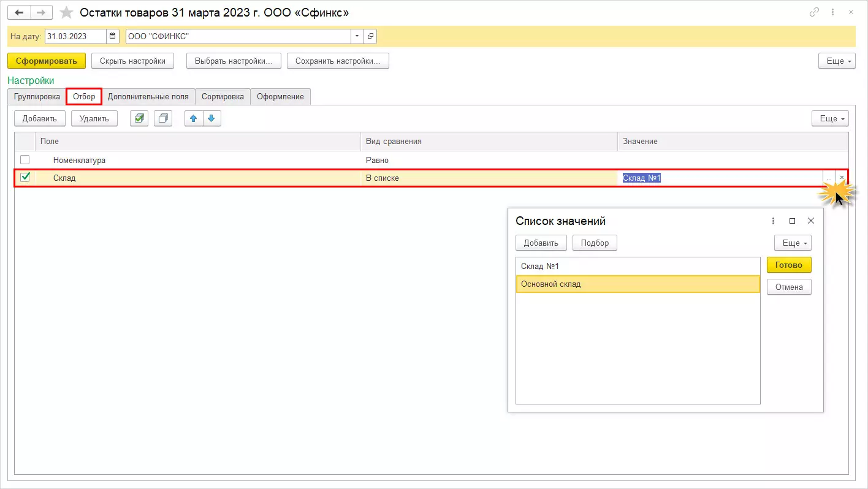Hide settings via Скрыть настройки
Screen dimensions: 868x489
(x=132, y=61)
